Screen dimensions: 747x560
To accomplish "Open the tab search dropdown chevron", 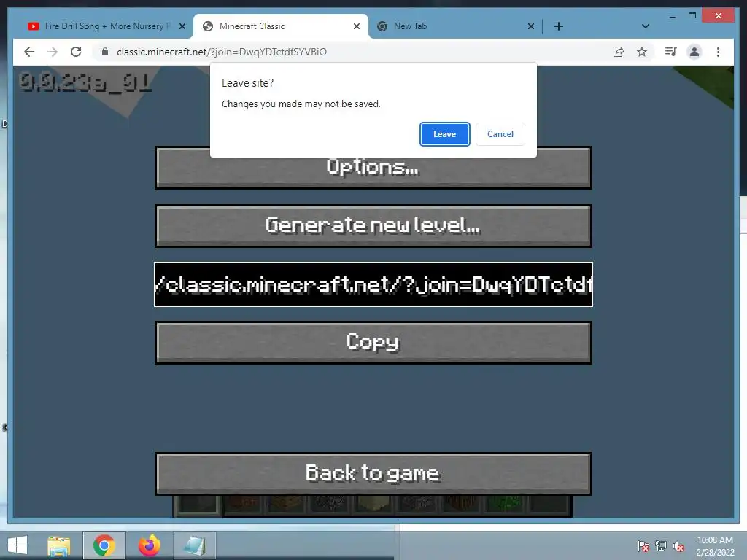I will (x=646, y=27).
